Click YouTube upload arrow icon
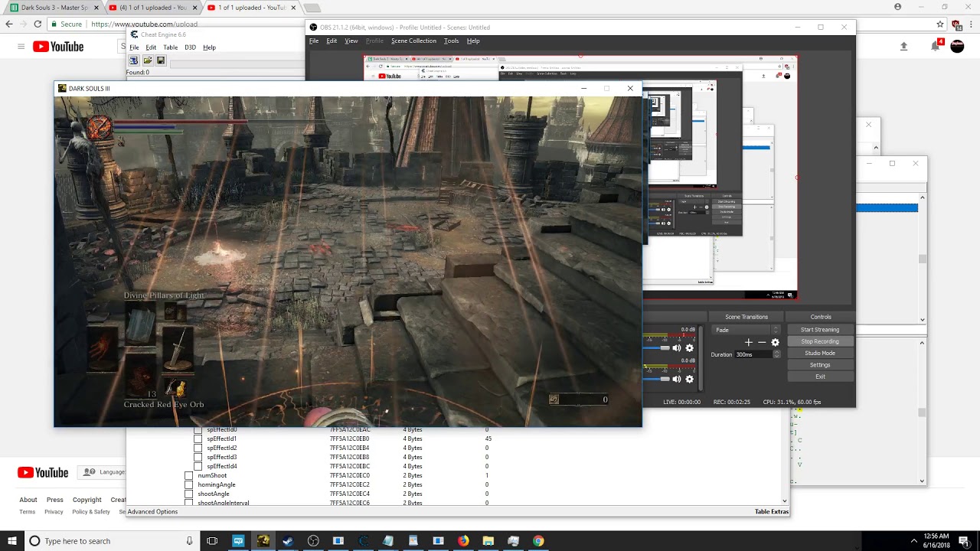 coord(903,46)
